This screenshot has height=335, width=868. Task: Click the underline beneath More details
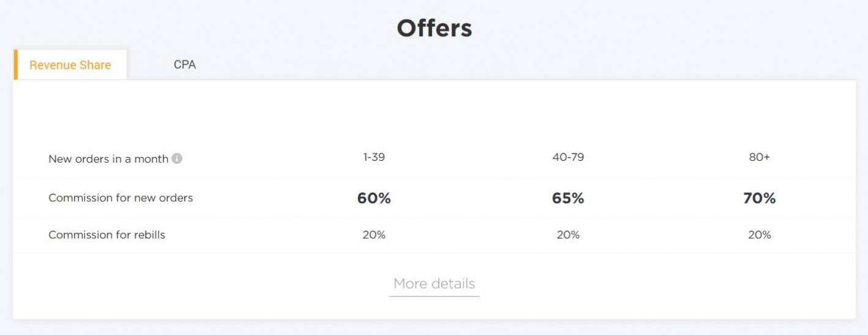coord(434,296)
